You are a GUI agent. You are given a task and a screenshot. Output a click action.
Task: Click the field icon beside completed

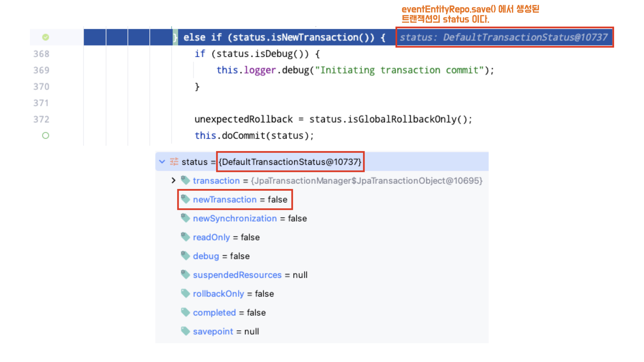point(185,312)
